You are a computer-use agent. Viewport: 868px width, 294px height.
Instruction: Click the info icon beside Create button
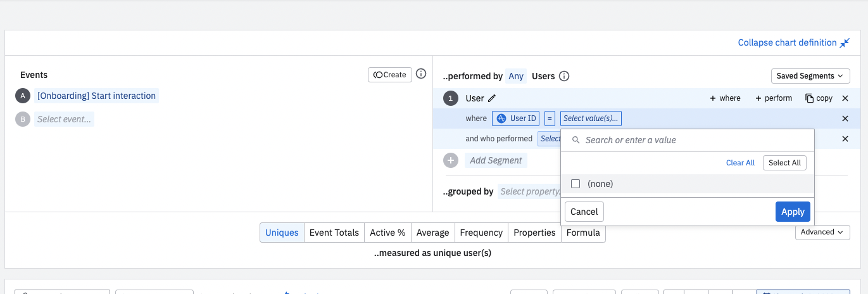coord(421,74)
